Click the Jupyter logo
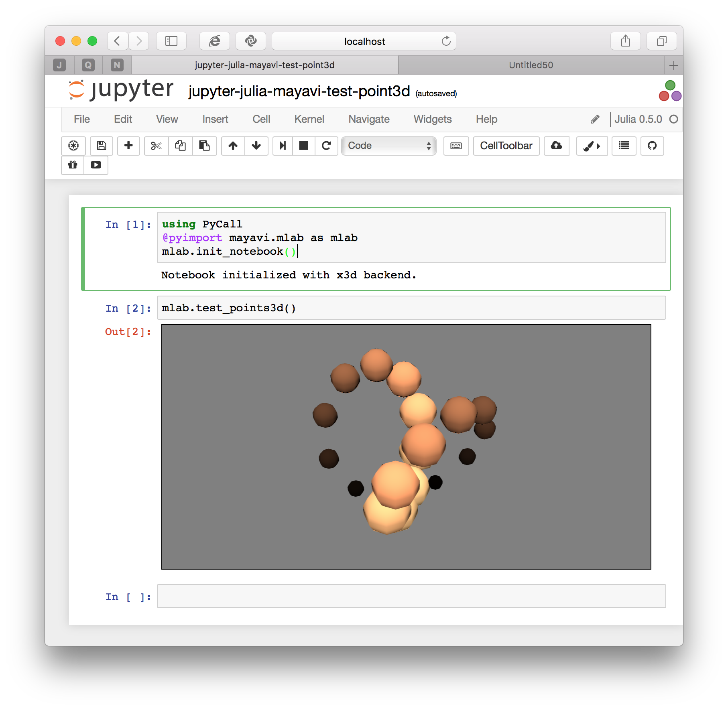Image resolution: width=728 pixels, height=710 pixels. pyautogui.click(x=121, y=89)
